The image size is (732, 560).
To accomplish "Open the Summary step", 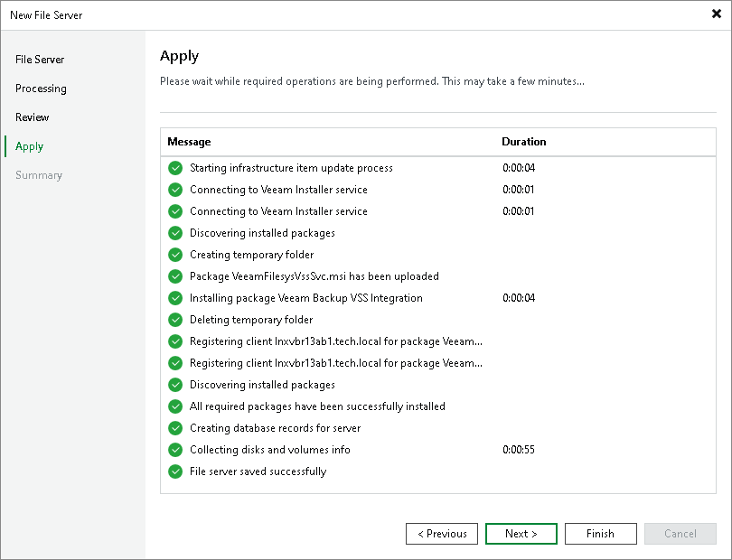I will point(39,175).
